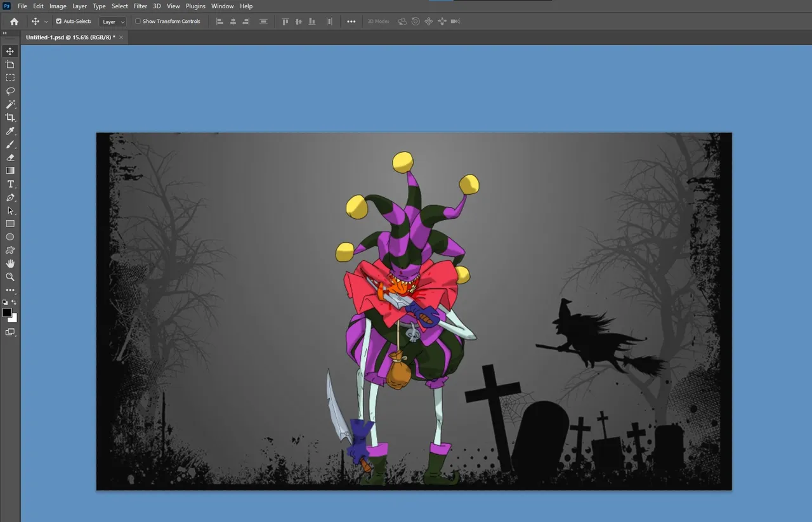The width and height of the screenshot is (812, 522).
Task: Open the Edit Toolbar three-dots button
Action: 10,290
